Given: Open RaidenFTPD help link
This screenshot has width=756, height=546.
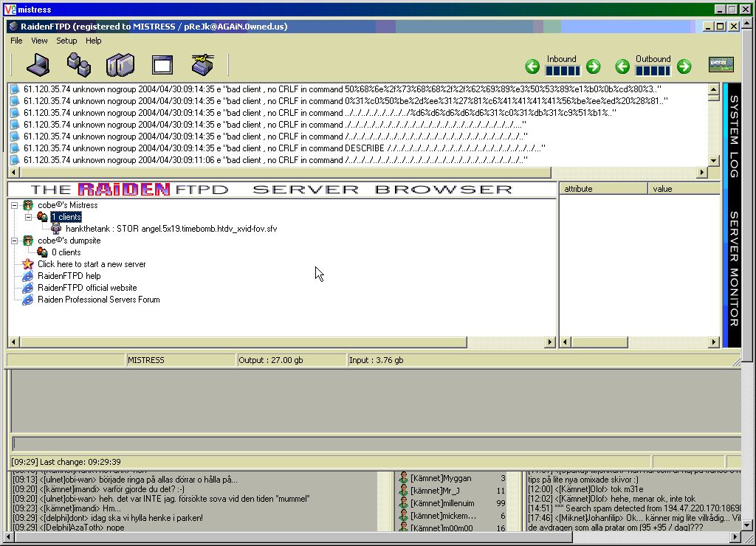Looking at the screenshot, I should pos(69,276).
